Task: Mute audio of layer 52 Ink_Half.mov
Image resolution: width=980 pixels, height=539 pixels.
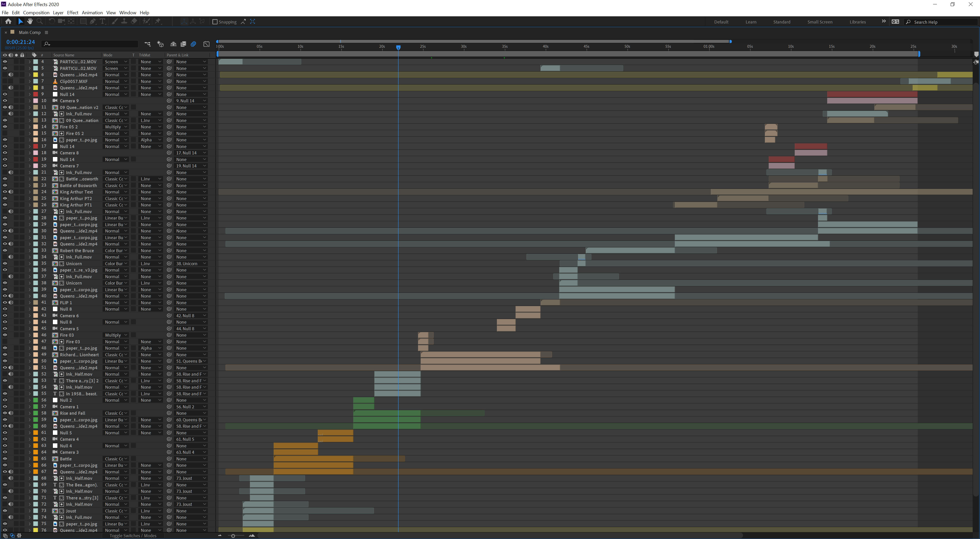Action: [x=11, y=374]
